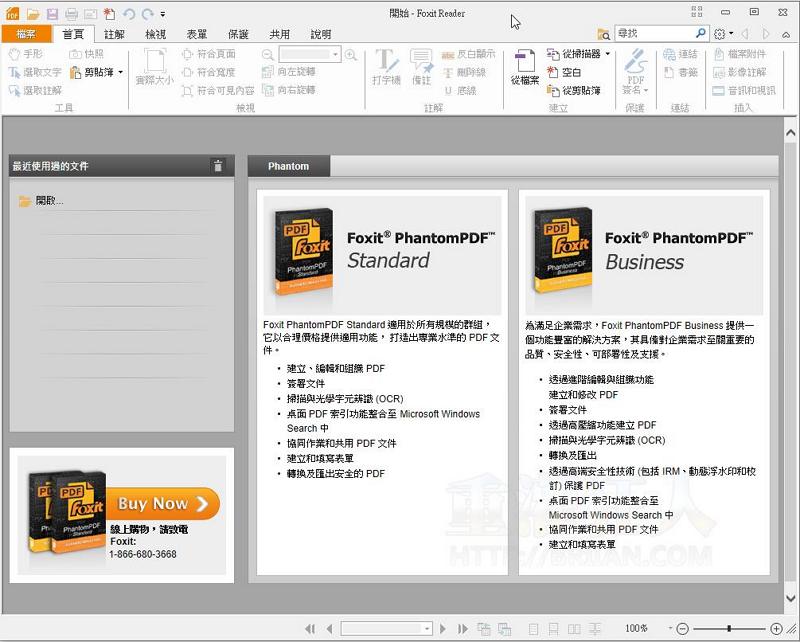This screenshot has width=800, height=642.
Task: Open the ribbon zoom percentage combo box
Action: 310,54
